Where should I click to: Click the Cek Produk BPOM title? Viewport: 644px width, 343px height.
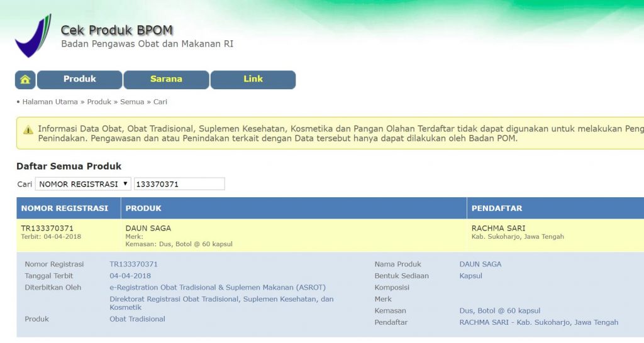pyautogui.click(x=116, y=30)
